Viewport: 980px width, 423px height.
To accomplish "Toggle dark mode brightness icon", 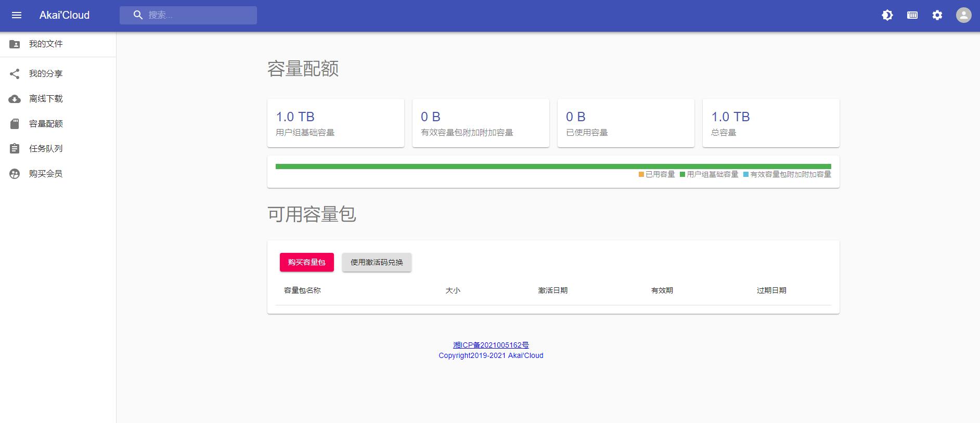I will click(887, 15).
